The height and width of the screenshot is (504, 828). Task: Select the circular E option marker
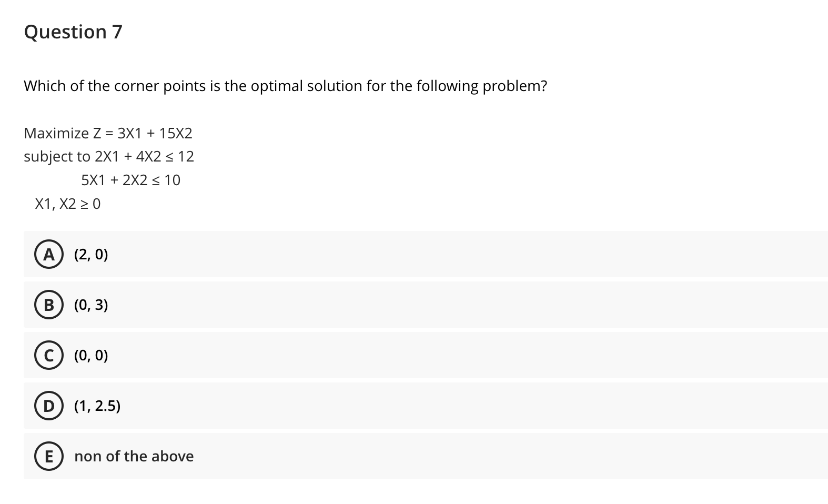[x=48, y=457]
